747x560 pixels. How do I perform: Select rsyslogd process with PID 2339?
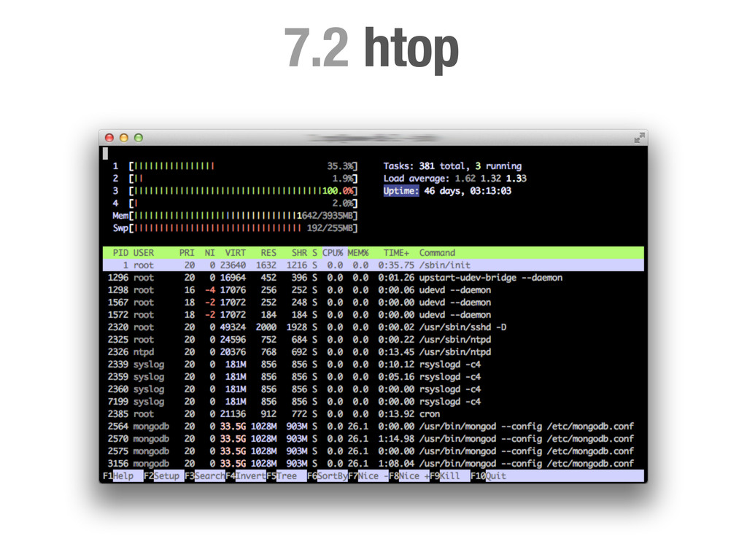click(x=373, y=365)
